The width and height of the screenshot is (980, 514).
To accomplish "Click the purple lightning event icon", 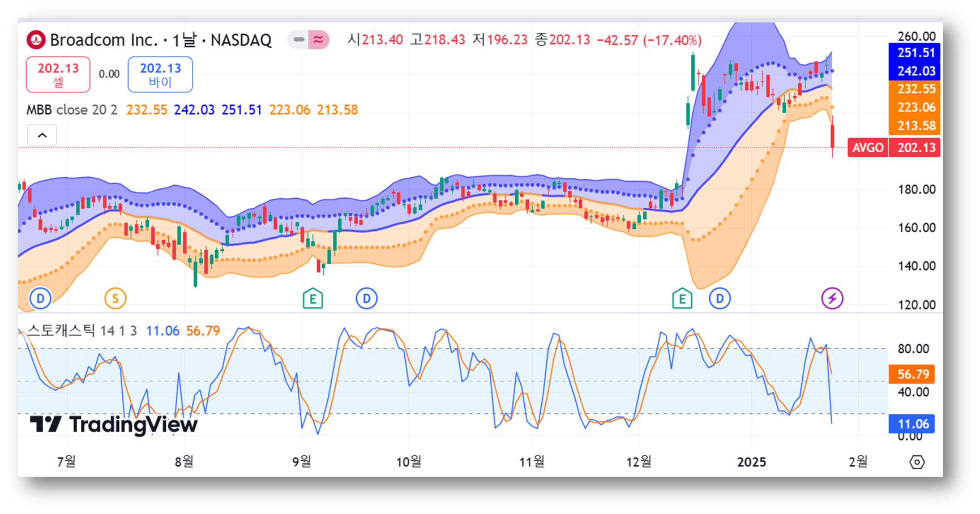I will tap(832, 298).
